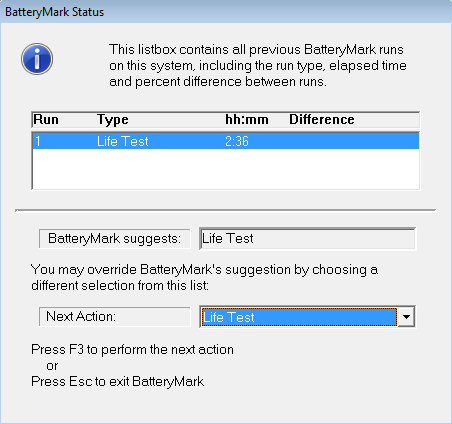Click the F3 perform next action text
452x424 pixels.
point(132,350)
